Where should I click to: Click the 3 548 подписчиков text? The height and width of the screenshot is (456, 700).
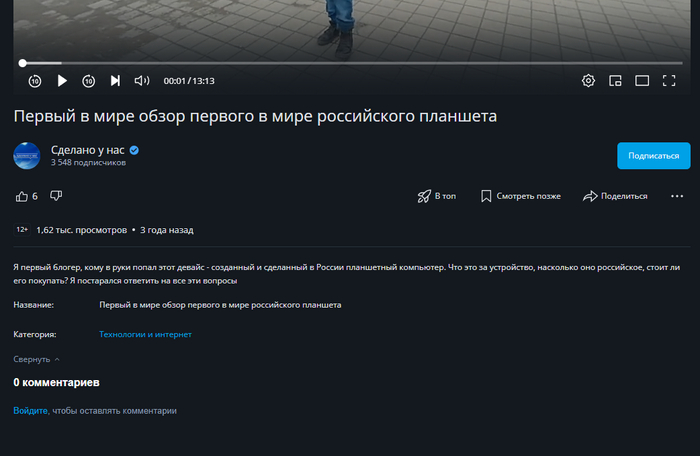pyautogui.click(x=88, y=163)
